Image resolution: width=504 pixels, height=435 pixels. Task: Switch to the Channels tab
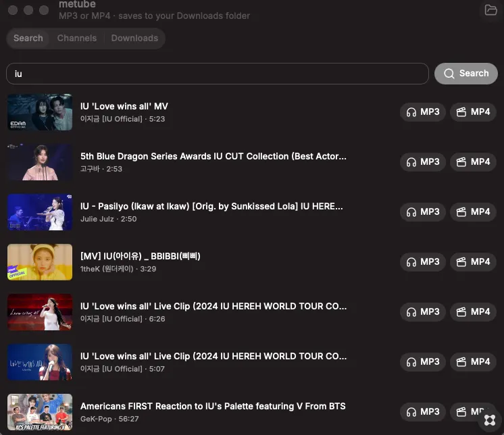click(x=77, y=39)
